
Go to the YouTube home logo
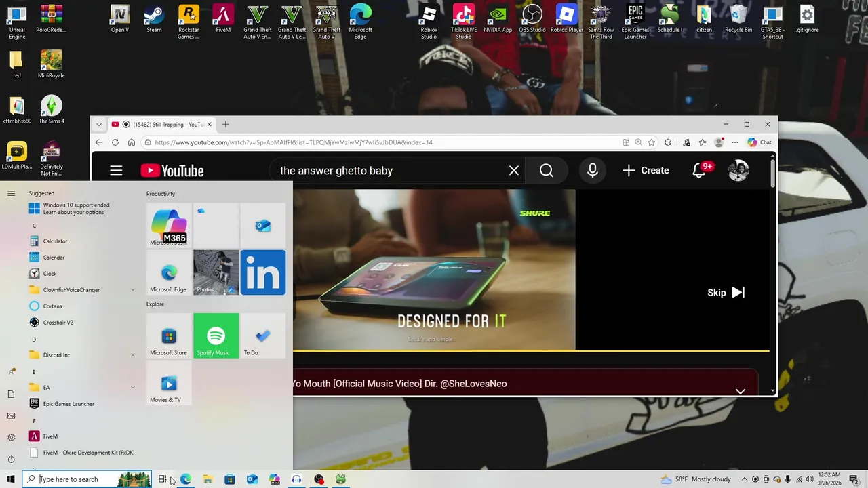[172, 171]
